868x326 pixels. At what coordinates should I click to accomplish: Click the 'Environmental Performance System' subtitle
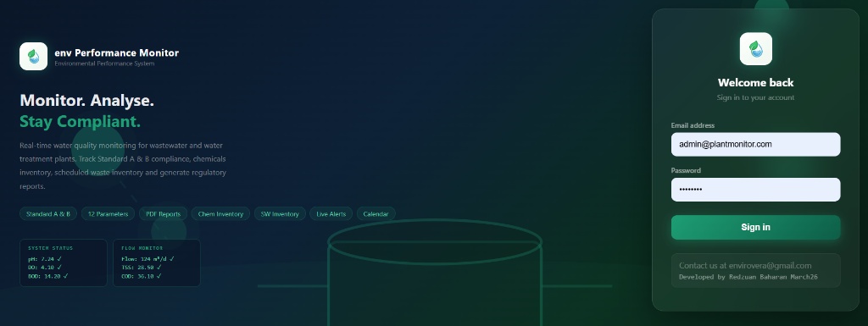point(104,64)
